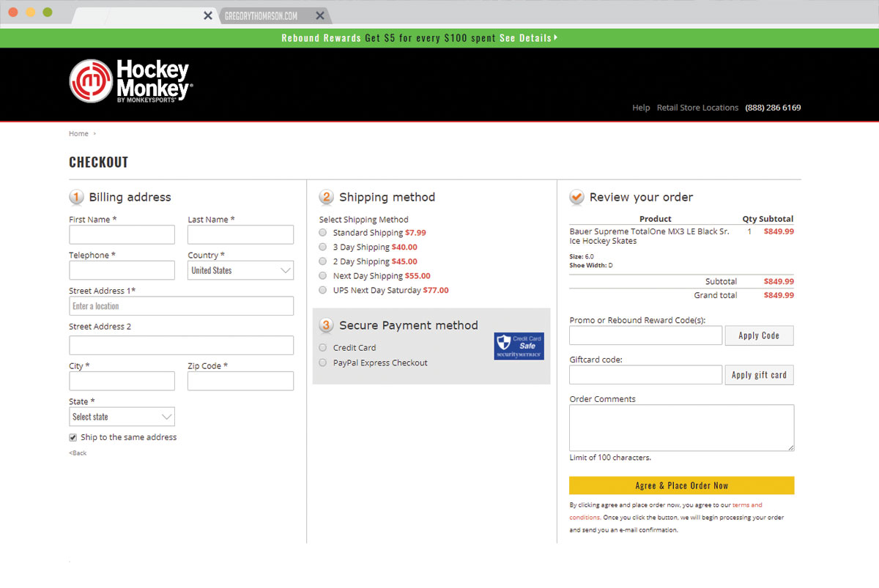
Task: Click Apply Code button
Action: pyautogui.click(x=759, y=335)
